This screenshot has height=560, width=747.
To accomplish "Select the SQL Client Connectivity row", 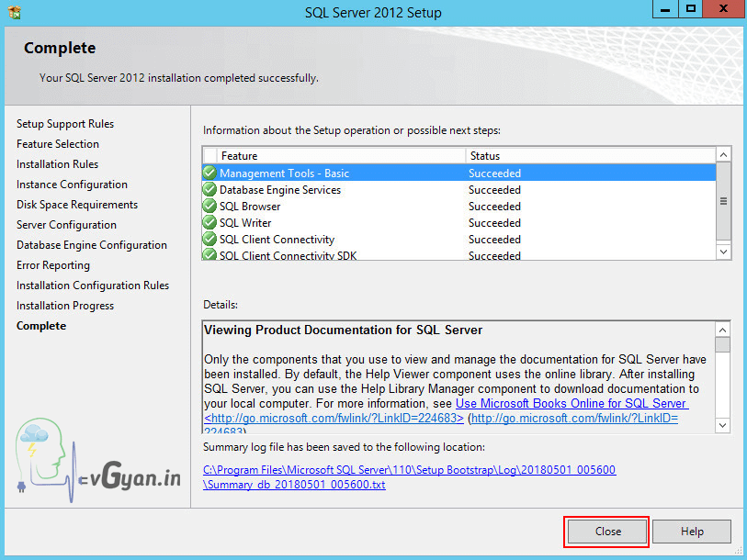I will [459, 239].
